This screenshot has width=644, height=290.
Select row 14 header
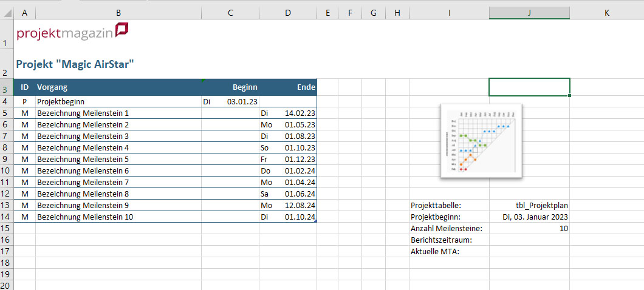click(6, 217)
